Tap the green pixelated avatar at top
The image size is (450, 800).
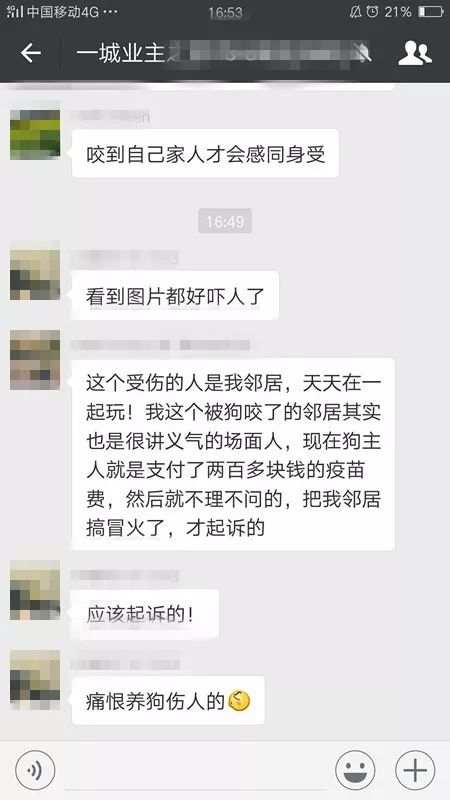(x=35, y=135)
